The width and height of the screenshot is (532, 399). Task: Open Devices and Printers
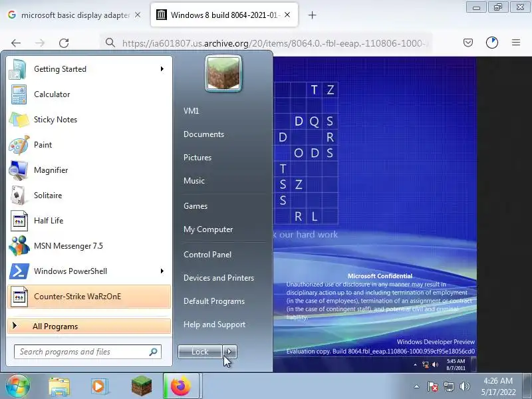(219, 278)
